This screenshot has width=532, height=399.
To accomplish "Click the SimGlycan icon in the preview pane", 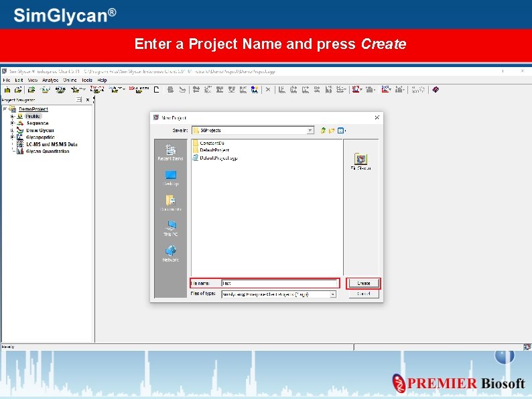I will pyautogui.click(x=360, y=162).
